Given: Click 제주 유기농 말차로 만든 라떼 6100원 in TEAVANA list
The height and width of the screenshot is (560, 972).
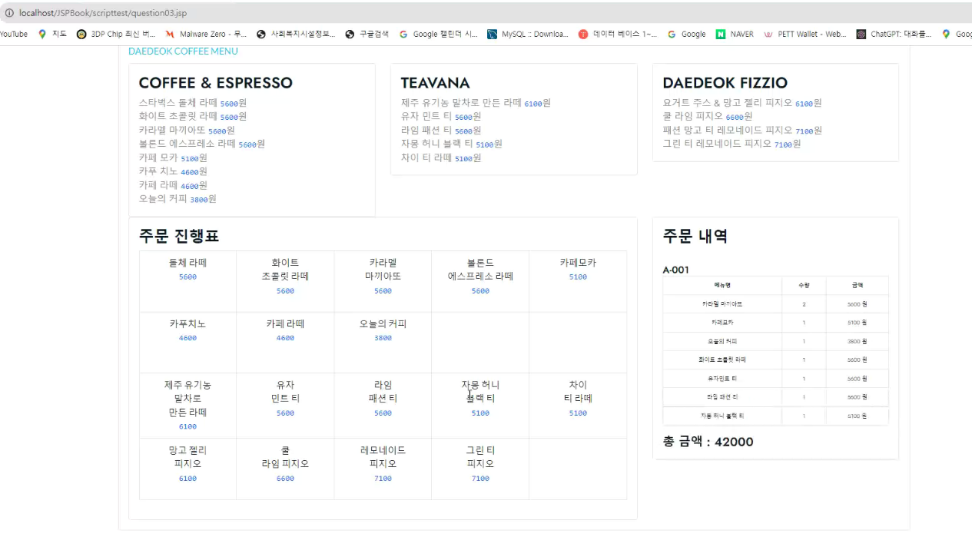Looking at the screenshot, I should (x=476, y=103).
